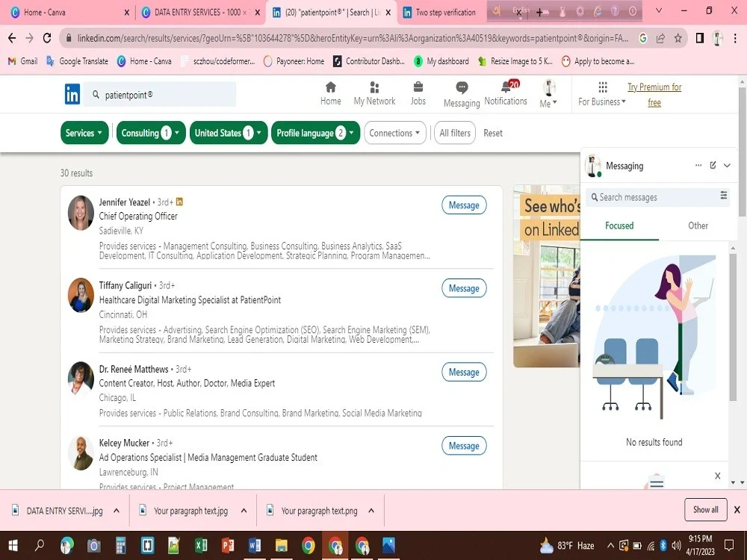Go to LinkedIn Home nav icon

tap(331, 87)
